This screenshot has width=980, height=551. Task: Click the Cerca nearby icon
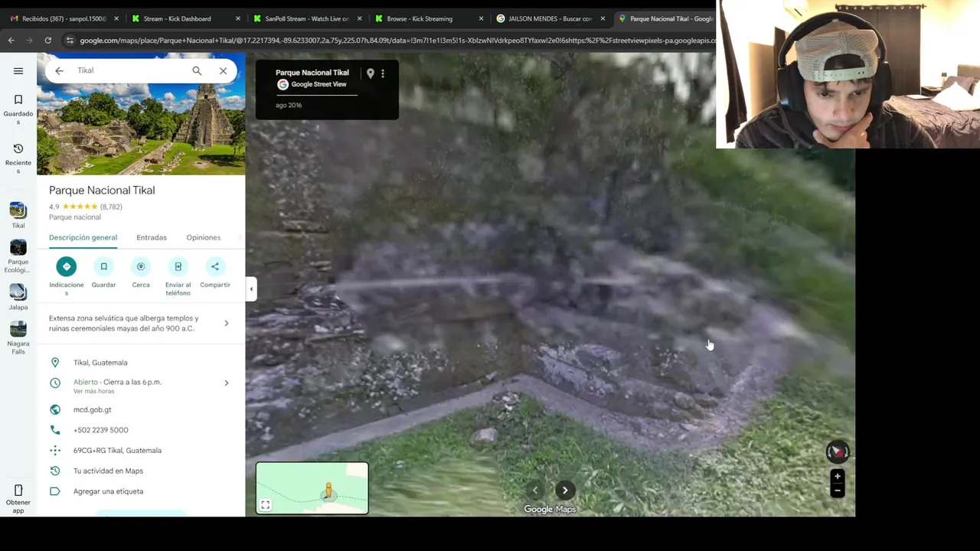click(x=141, y=266)
